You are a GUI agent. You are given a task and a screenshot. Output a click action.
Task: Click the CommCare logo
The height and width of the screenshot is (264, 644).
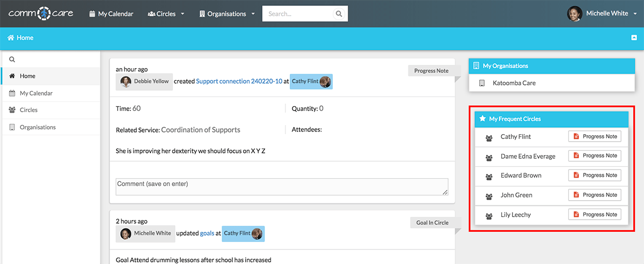(40, 13)
